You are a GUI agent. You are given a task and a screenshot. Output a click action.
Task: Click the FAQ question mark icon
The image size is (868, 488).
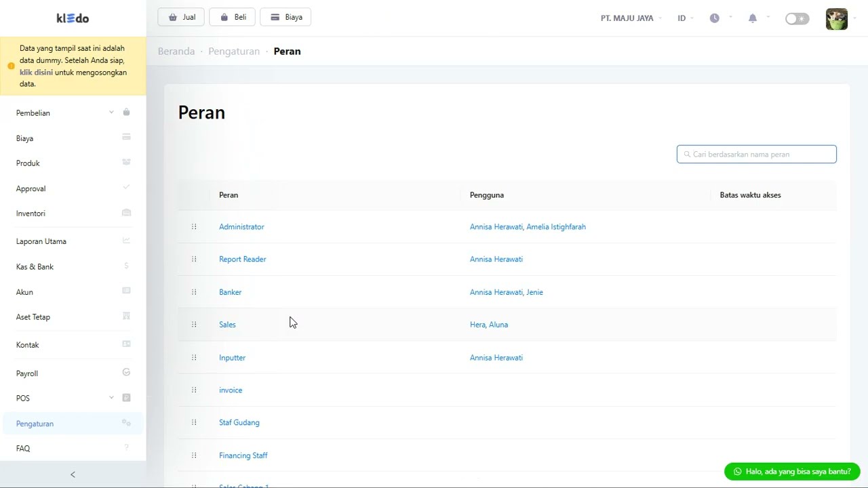tap(126, 447)
